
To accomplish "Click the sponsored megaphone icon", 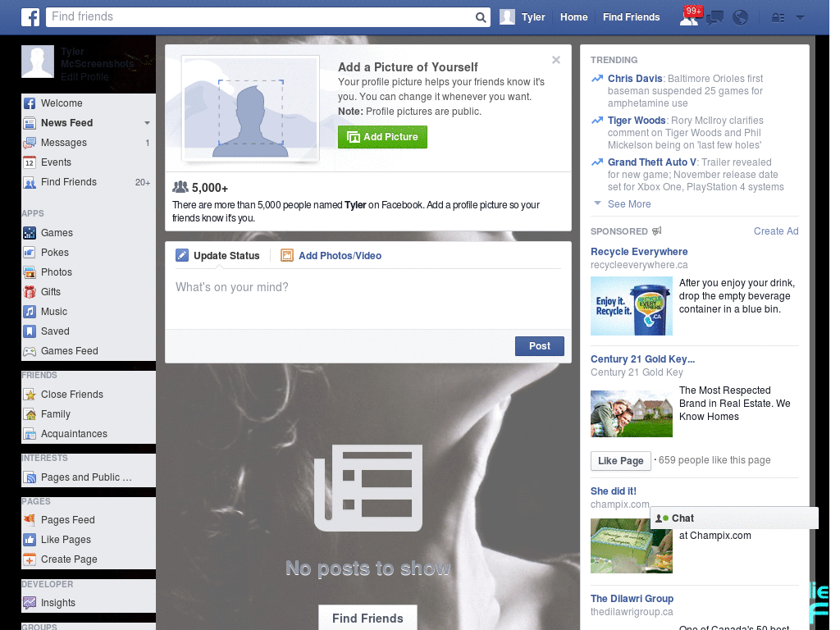I will coord(657,231).
